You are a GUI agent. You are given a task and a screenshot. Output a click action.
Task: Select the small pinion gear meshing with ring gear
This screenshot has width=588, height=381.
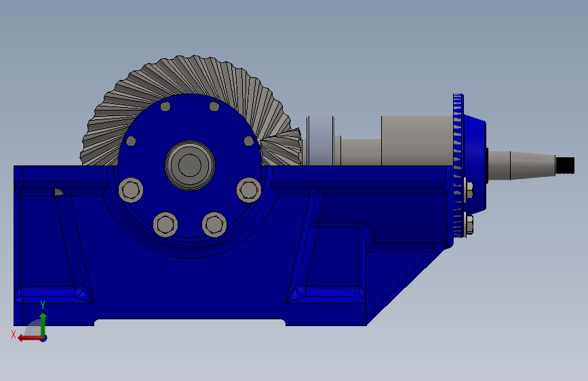tap(282, 149)
